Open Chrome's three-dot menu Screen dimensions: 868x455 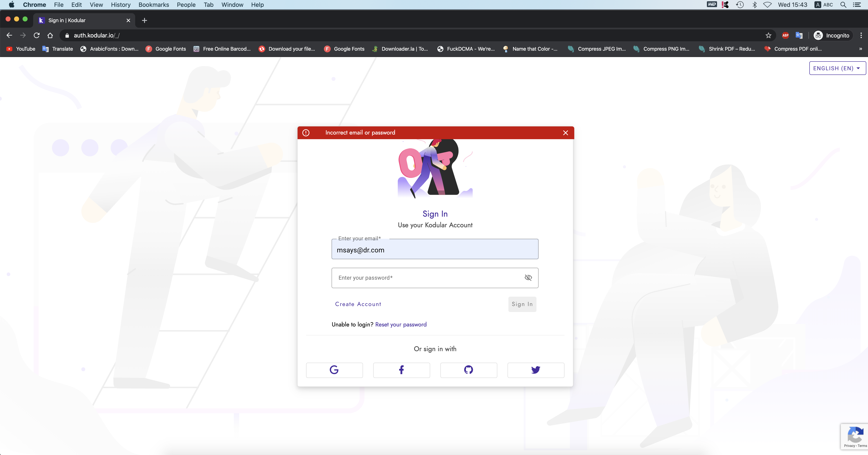pyautogui.click(x=861, y=35)
